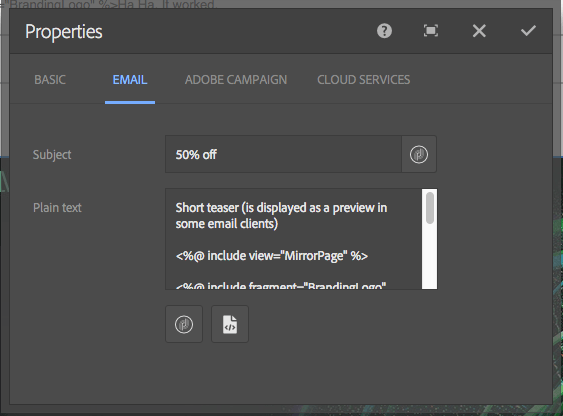This screenshot has height=416, width=563.
Task: Click the Subject field containing 50% off
Action: [283, 154]
